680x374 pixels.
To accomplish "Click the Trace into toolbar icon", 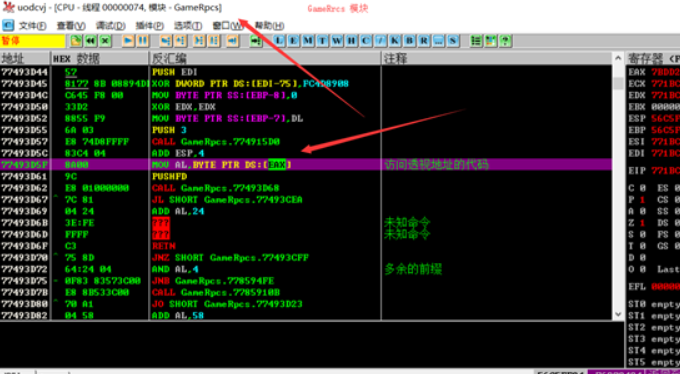I will tap(199, 41).
